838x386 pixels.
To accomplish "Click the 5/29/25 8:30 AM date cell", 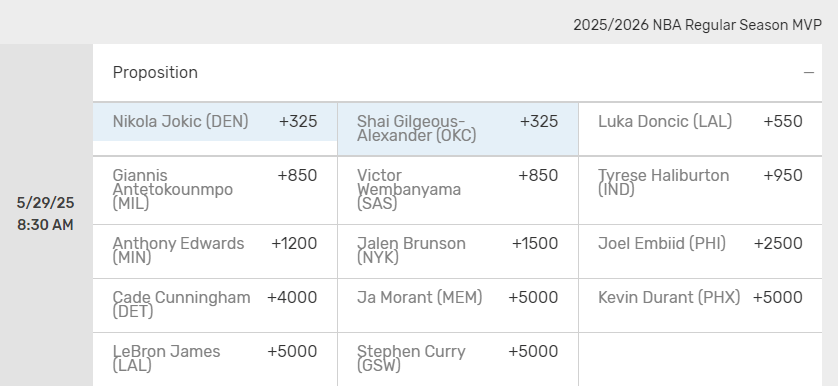I will tap(45, 214).
